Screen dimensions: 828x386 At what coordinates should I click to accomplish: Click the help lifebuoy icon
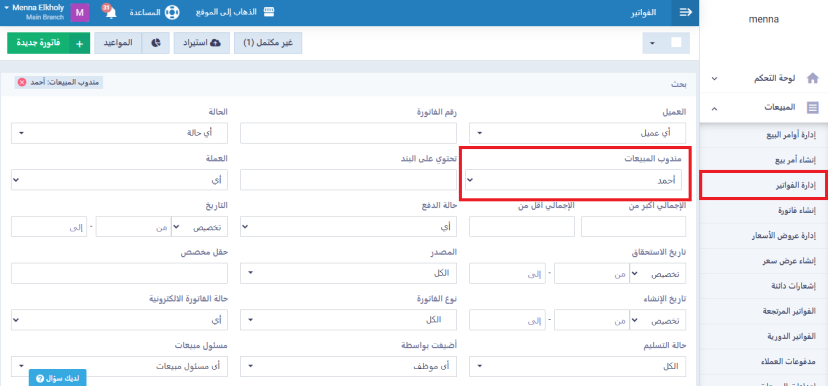click(172, 12)
